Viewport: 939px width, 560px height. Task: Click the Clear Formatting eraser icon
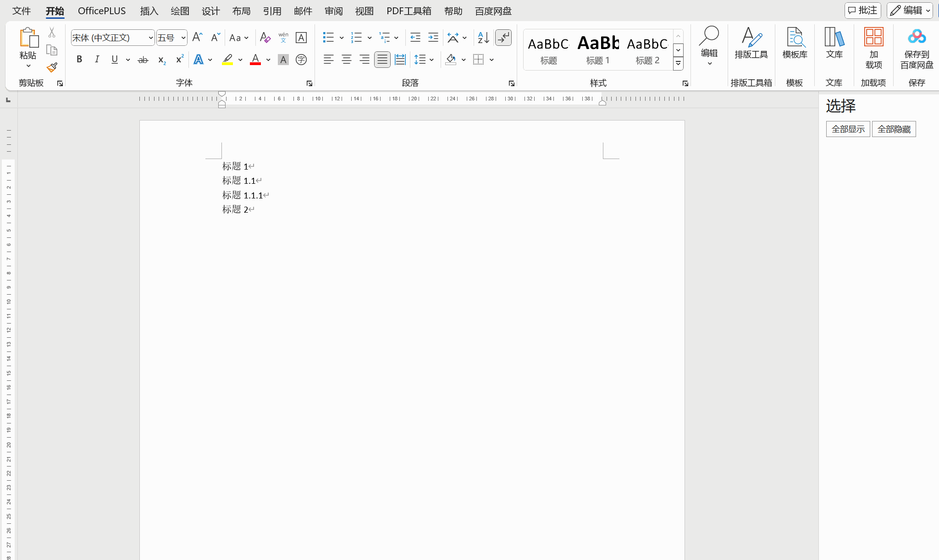click(265, 38)
